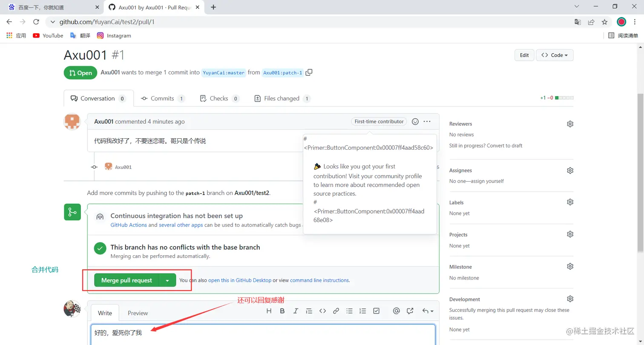Open saved replies arrow dropdown
644x345 pixels.
click(x=428, y=311)
